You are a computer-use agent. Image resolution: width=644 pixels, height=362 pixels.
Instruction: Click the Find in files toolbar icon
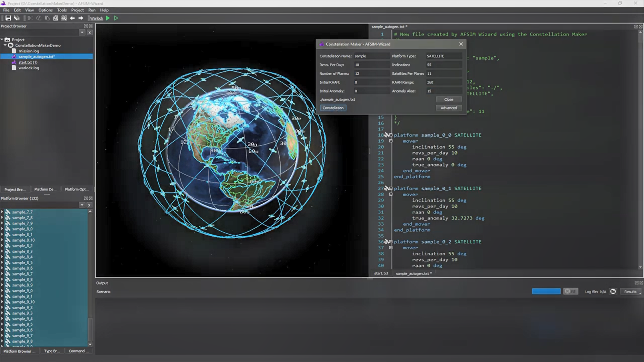(64, 18)
